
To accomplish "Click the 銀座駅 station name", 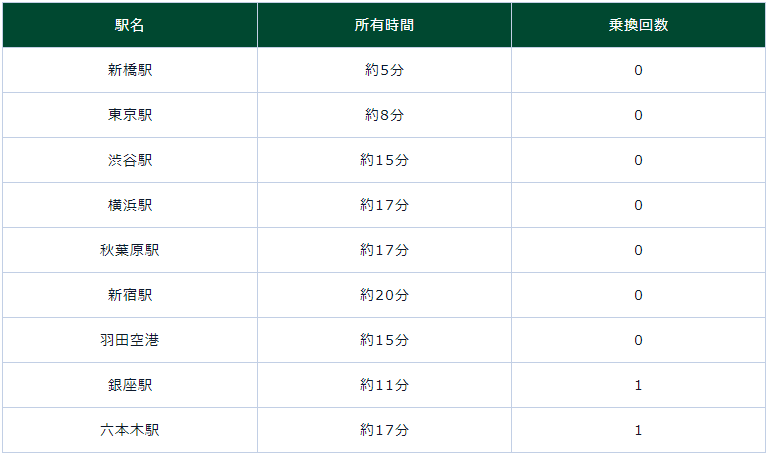I will pos(130,385).
